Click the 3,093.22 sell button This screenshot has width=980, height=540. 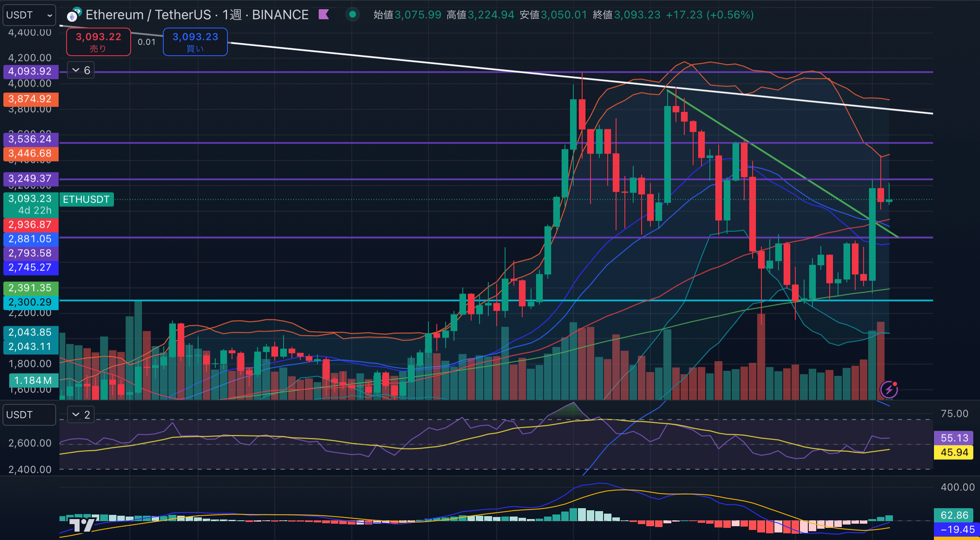click(x=98, y=42)
